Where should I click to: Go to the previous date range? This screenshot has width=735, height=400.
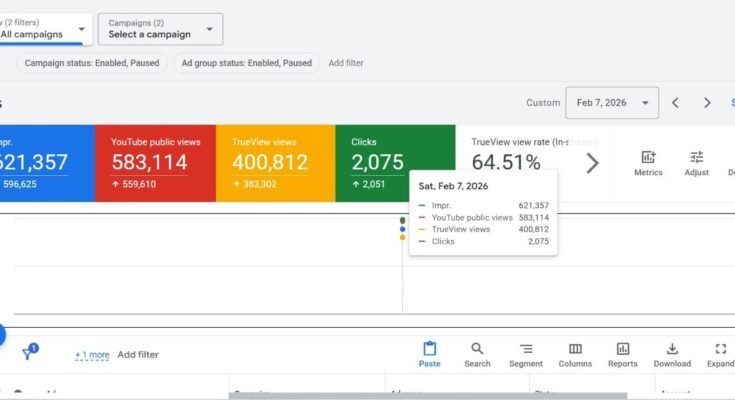pos(675,103)
